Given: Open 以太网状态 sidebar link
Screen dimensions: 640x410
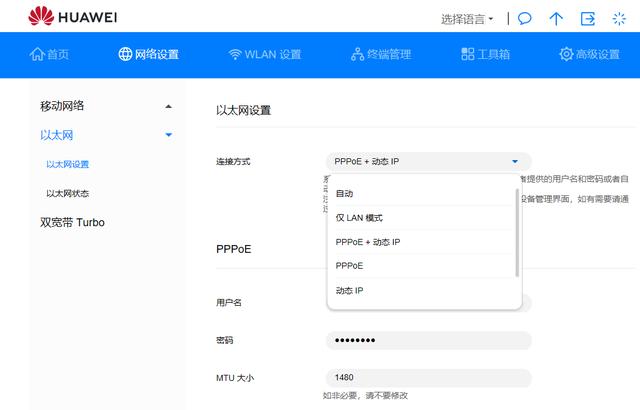Looking at the screenshot, I should pos(67,193).
